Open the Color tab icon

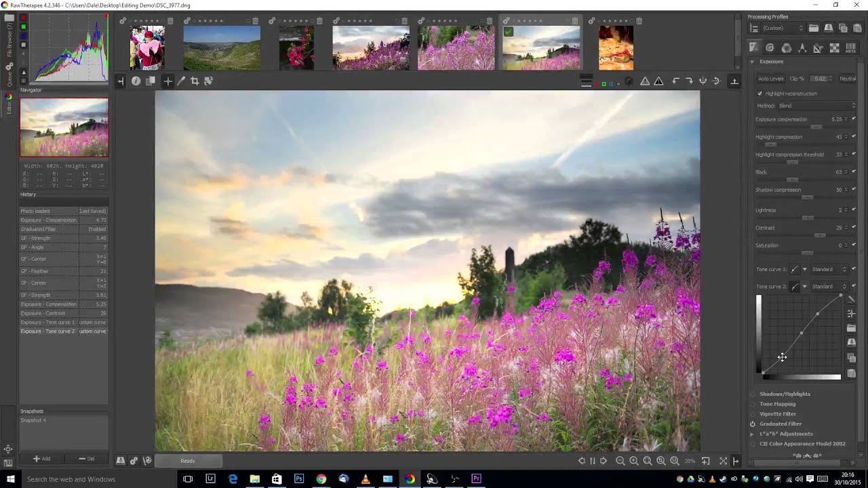787,48
